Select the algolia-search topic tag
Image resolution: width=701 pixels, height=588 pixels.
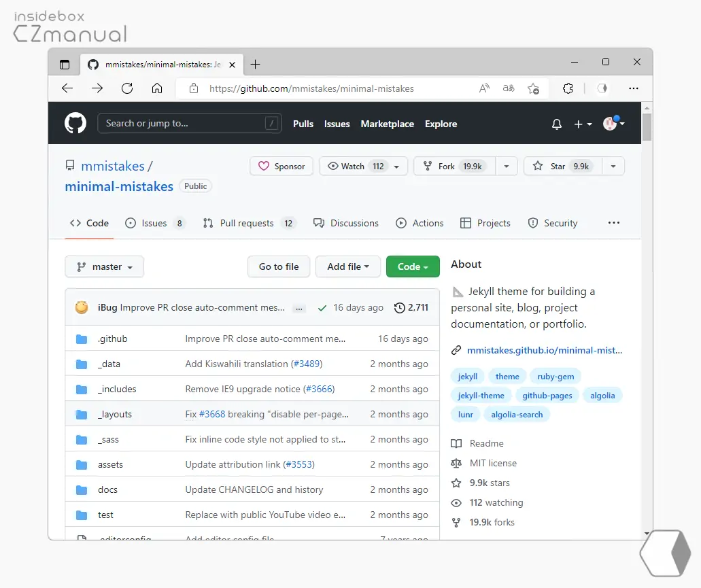[x=517, y=414]
